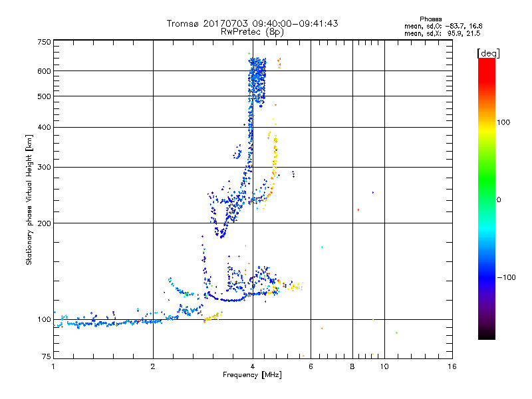Click the x-axis label '8'
Image resolution: width=532 pixels, height=399 pixels.
click(x=352, y=366)
